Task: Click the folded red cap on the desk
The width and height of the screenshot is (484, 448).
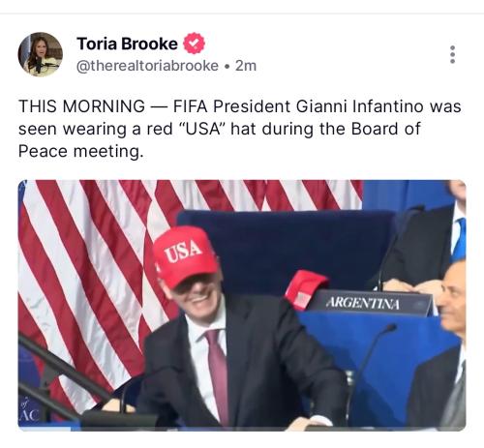Action: [305, 289]
